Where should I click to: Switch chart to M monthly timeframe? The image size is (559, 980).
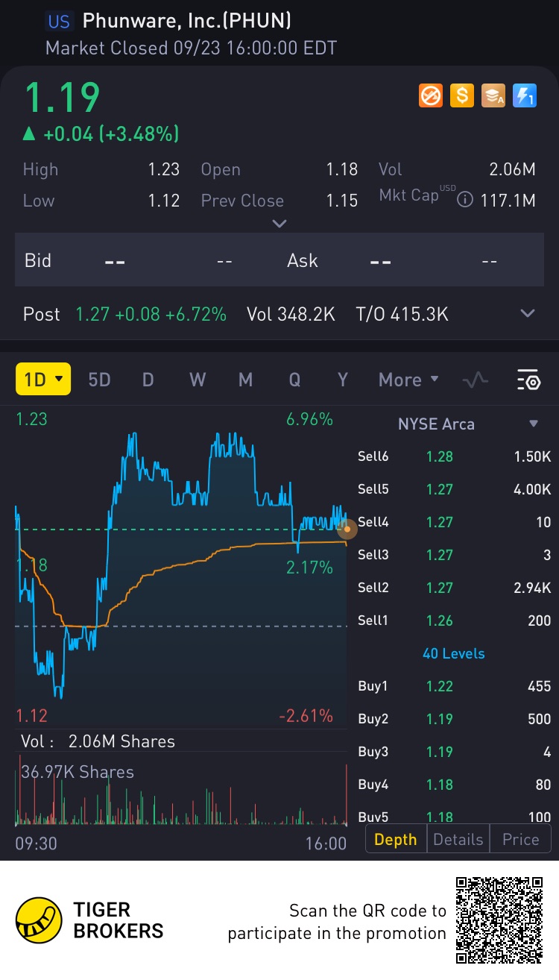(245, 380)
